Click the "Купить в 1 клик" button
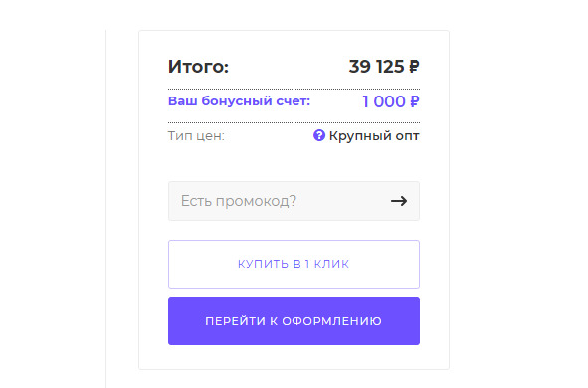The height and width of the screenshot is (388, 588). coord(294,264)
